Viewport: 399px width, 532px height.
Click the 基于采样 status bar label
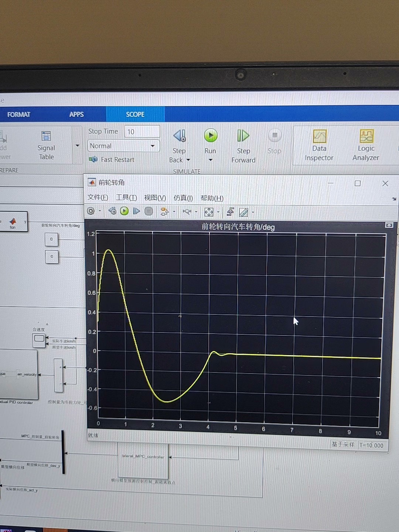[343, 444]
